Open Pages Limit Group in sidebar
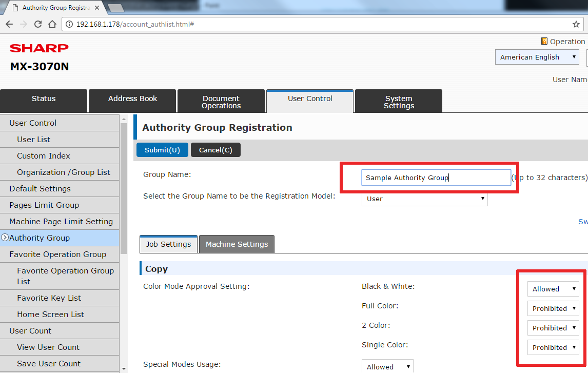The height and width of the screenshot is (373, 588). [x=44, y=205]
